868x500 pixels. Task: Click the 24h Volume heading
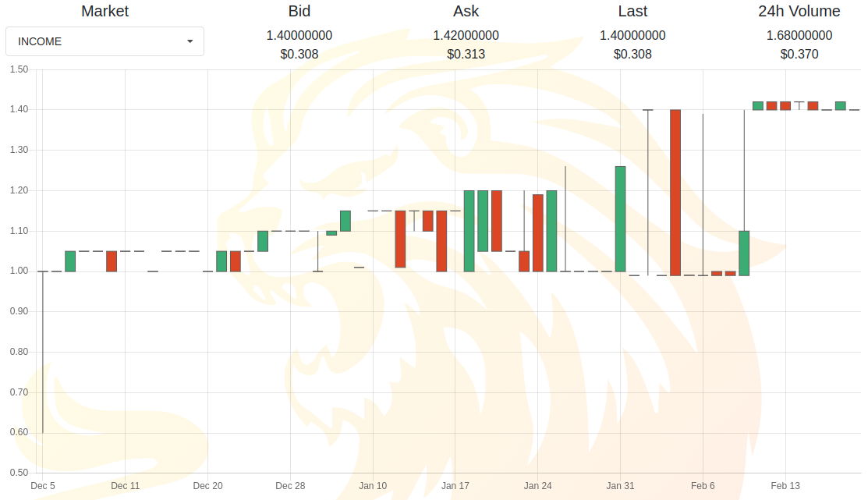point(799,11)
